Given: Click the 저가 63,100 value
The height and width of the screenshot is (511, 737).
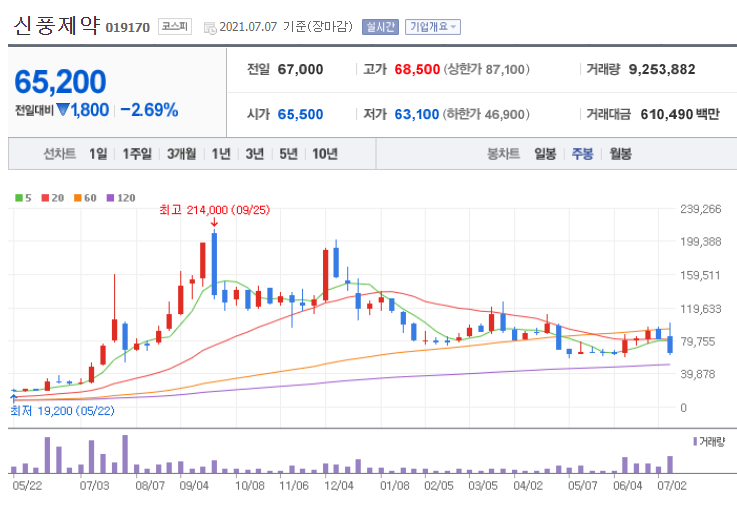Looking at the screenshot, I should coord(416,114).
